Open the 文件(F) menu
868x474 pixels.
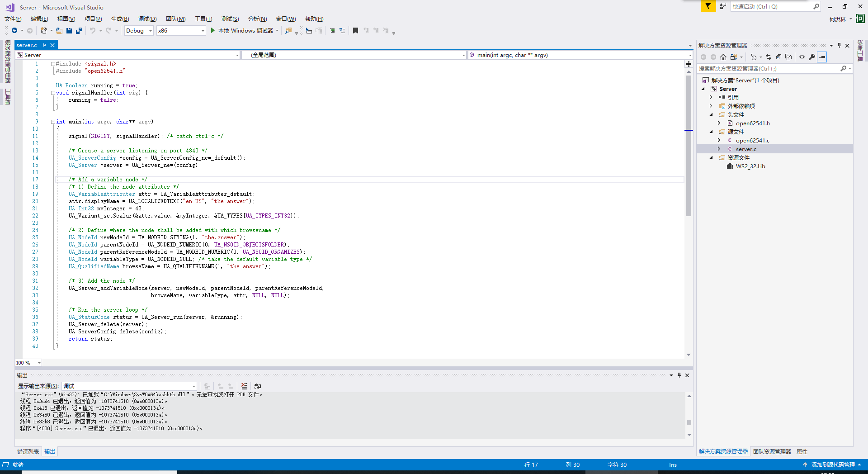pos(13,19)
